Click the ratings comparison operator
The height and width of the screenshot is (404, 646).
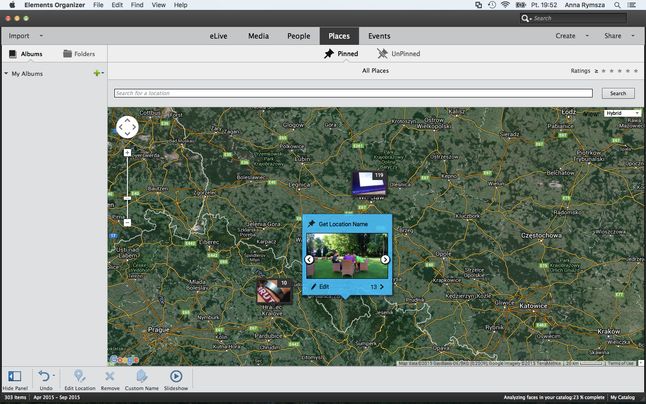[x=596, y=71]
